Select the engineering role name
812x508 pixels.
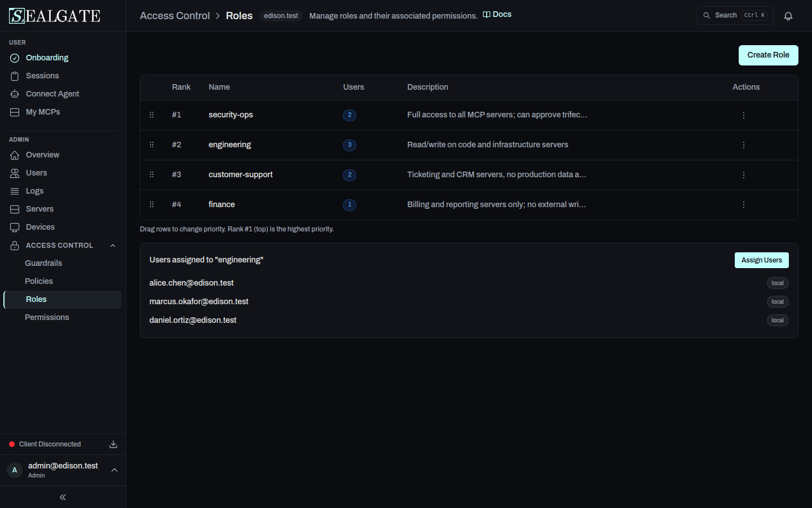click(x=230, y=144)
